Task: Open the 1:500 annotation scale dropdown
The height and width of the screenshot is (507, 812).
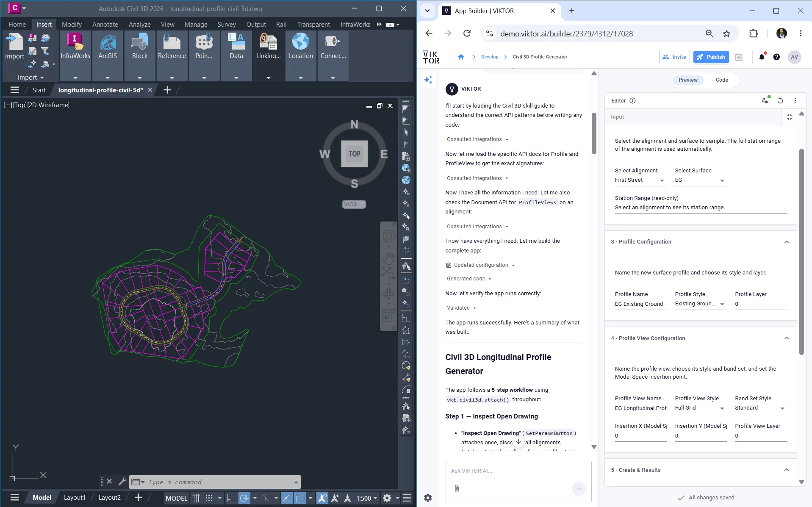Action: [367, 498]
